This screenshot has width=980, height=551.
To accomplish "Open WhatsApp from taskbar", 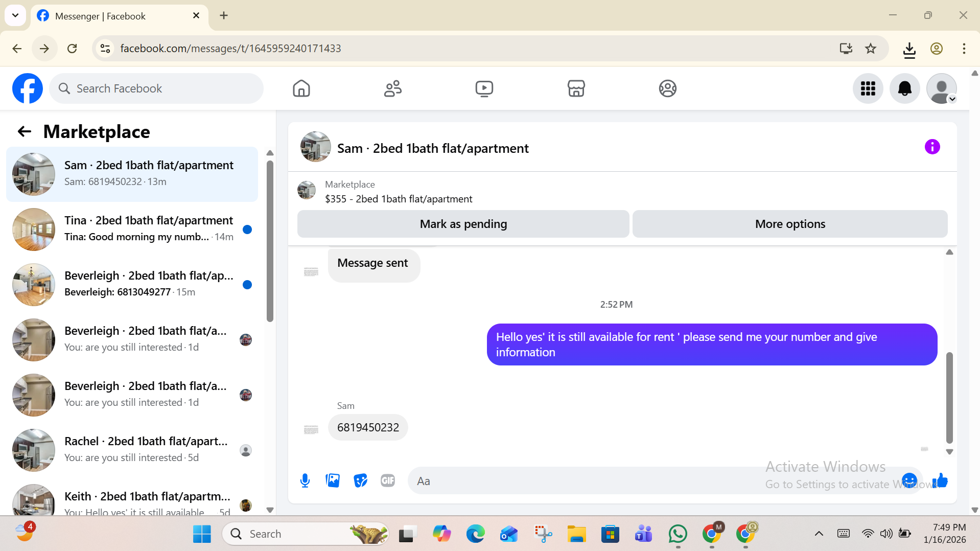I will click(x=678, y=534).
